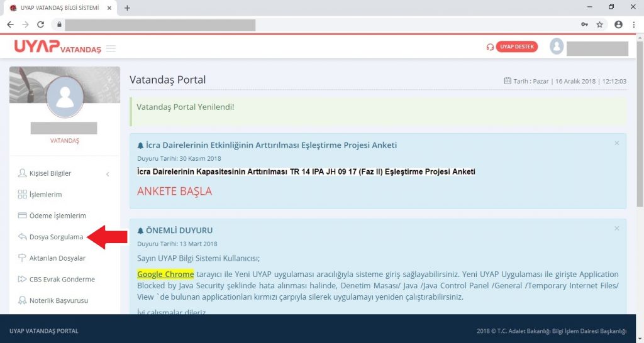Click the large profile picture in sidebar

(x=65, y=98)
